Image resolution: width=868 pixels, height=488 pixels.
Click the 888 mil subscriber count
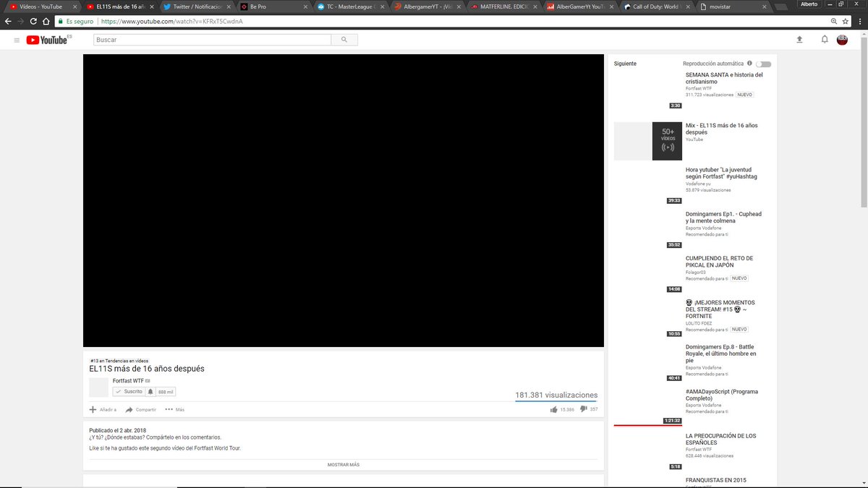[x=166, y=392]
